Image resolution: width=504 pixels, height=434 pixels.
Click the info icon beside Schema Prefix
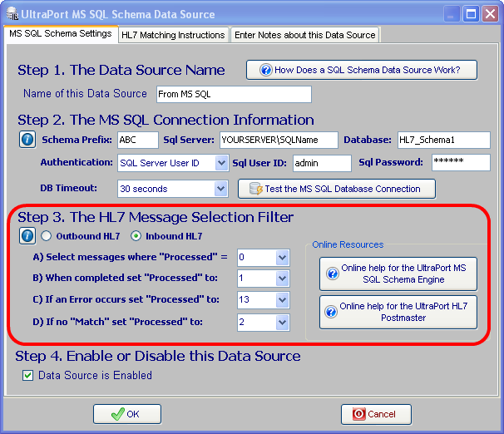(27, 140)
